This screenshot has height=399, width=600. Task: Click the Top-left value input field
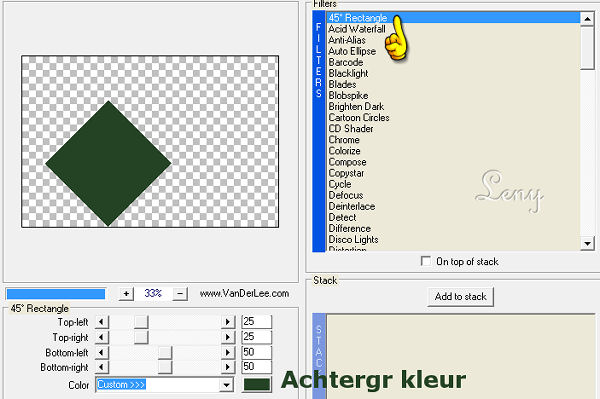click(256, 322)
